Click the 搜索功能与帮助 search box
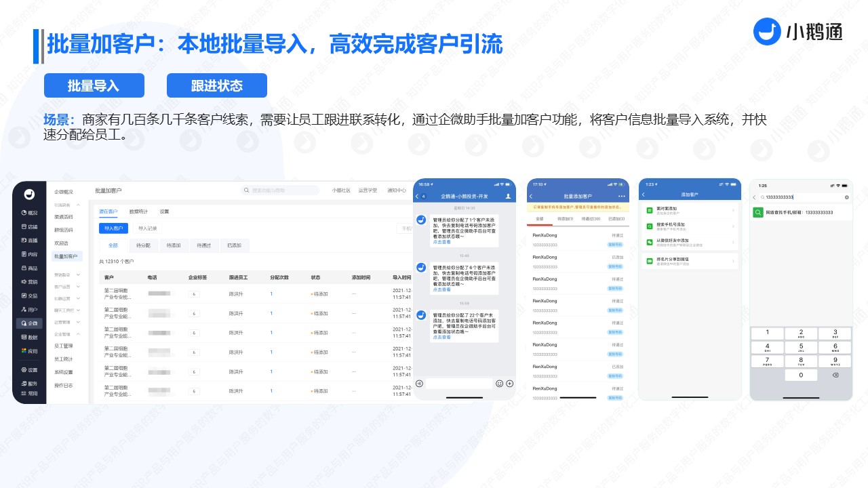The image size is (868, 488). [281, 190]
